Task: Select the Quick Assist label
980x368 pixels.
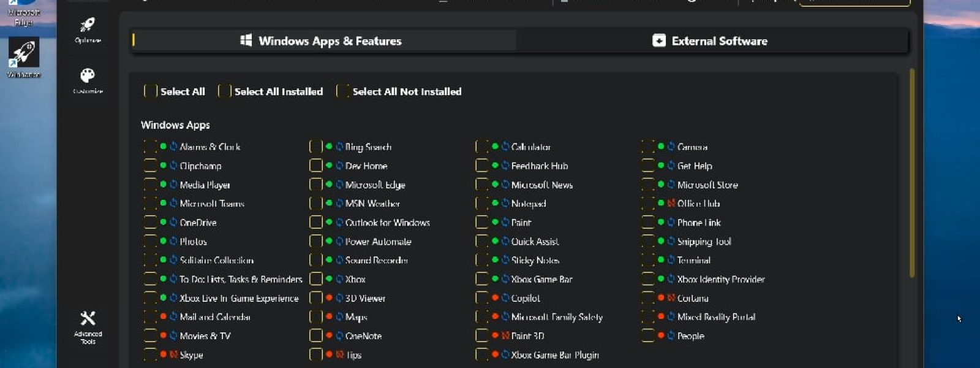Action: [x=535, y=241]
